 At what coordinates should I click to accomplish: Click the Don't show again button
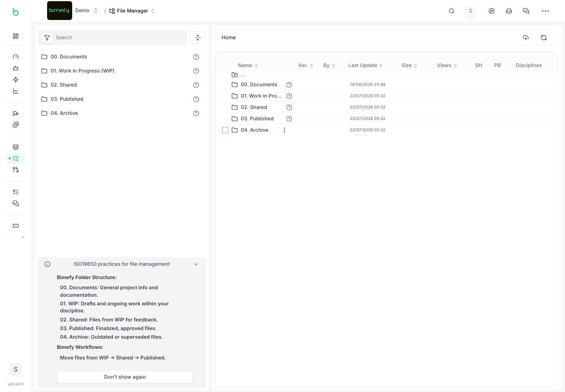pyautogui.click(x=125, y=377)
